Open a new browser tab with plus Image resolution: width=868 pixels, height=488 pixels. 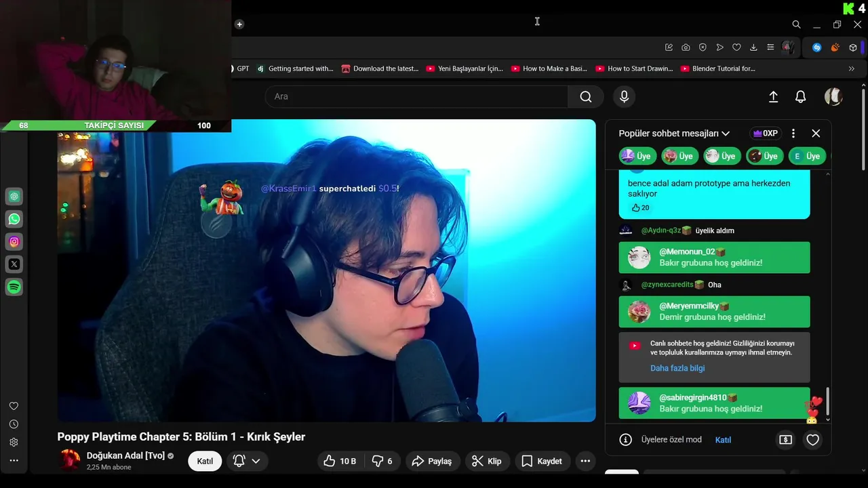(x=239, y=24)
